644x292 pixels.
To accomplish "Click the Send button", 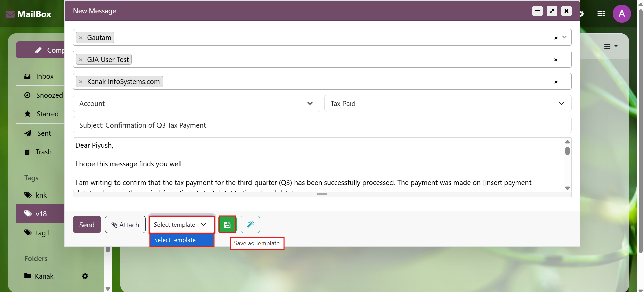I will 87,225.
